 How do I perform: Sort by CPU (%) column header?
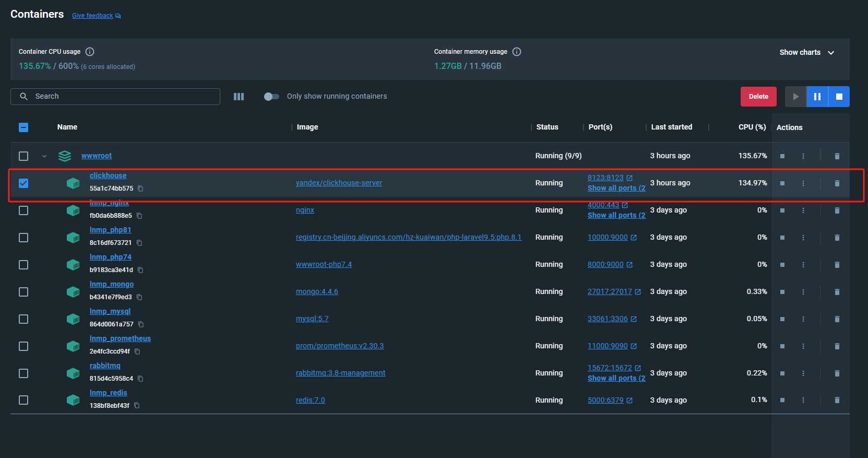(x=752, y=127)
